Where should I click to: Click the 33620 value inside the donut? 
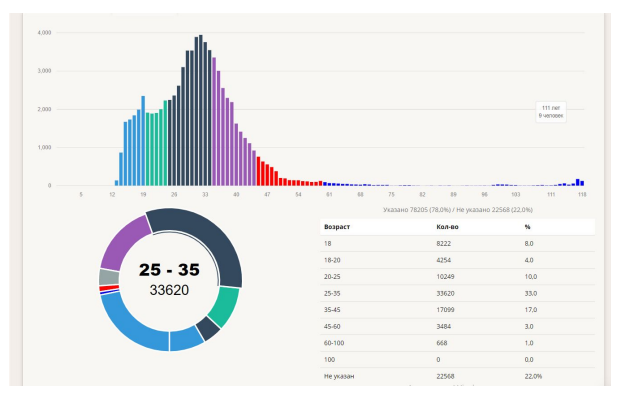tap(169, 290)
